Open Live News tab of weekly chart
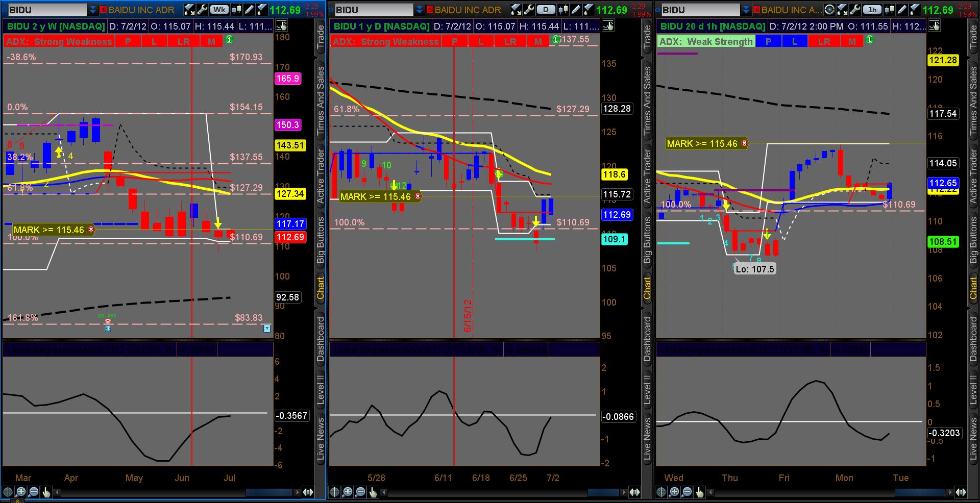This screenshot has height=503, width=980. pos(321,439)
